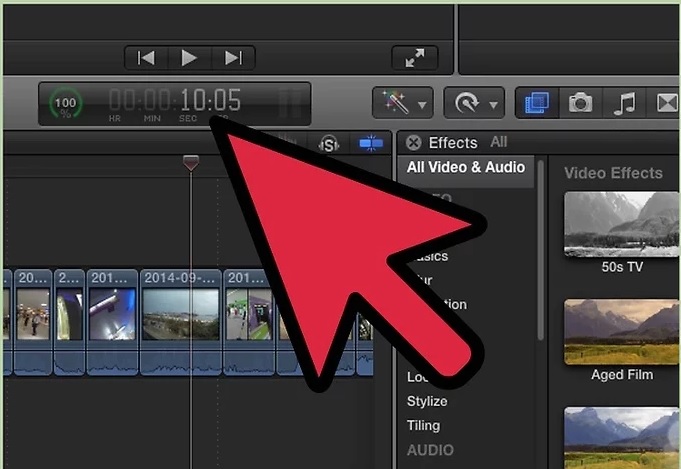681x469 pixels.
Task: Open viewer in full screen
Action: pyautogui.click(x=415, y=58)
